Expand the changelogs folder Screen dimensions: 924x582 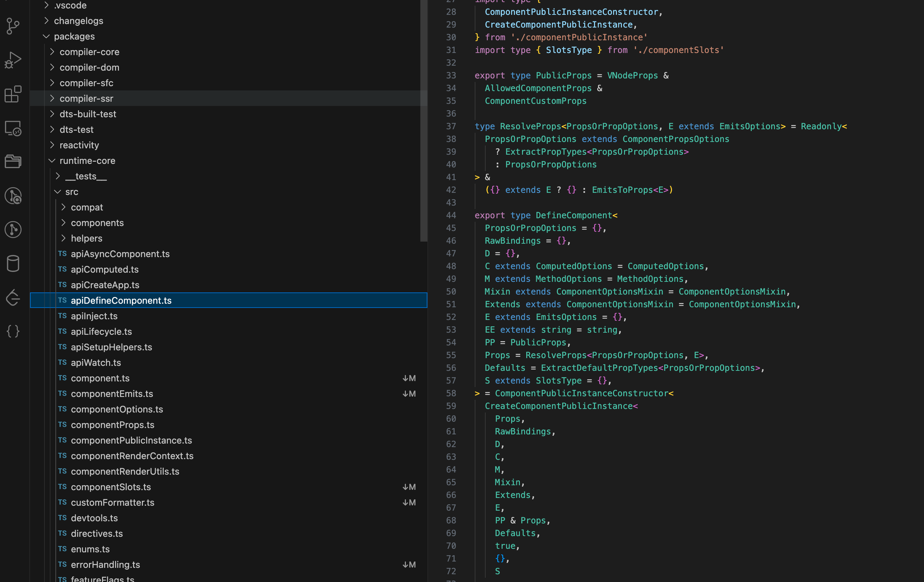point(47,21)
